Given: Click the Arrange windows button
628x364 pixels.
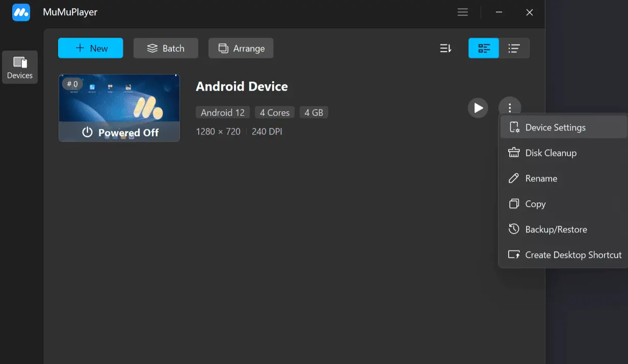Looking at the screenshot, I should pos(241,48).
